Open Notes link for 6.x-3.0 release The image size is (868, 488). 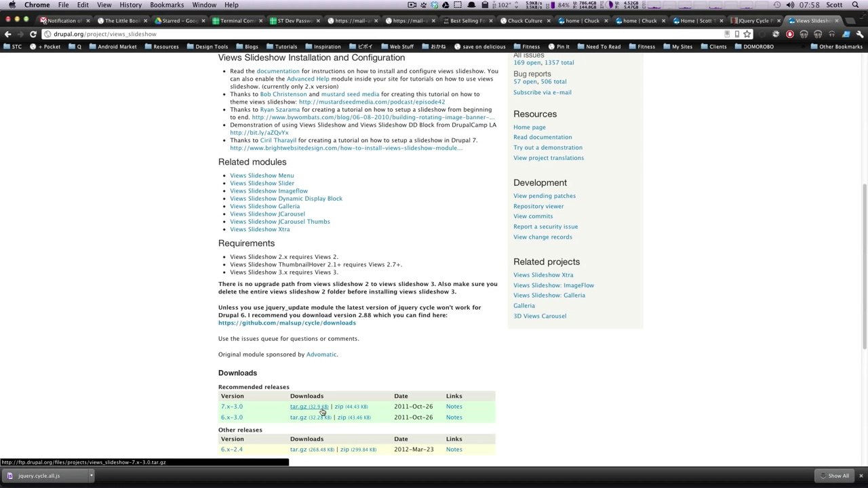click(x=454, y=418)
